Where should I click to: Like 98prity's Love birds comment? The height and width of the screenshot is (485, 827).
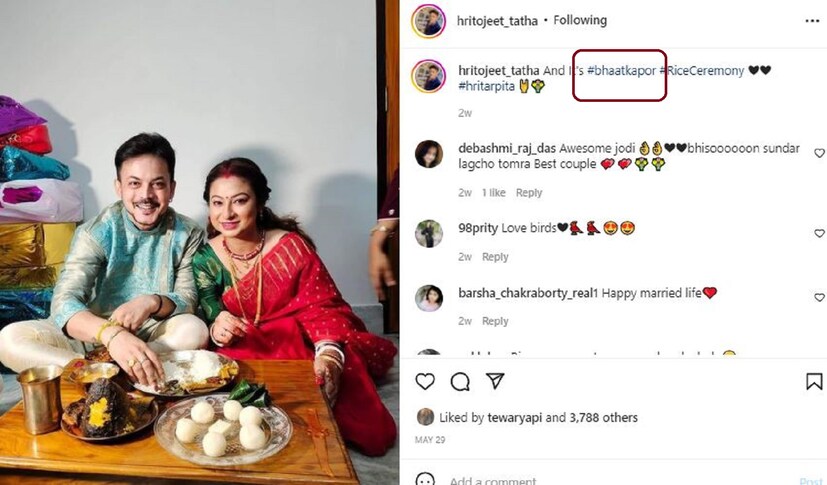coord(819,233)
